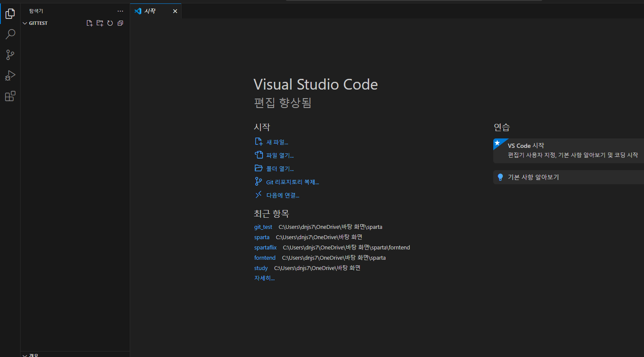Screen dimensions: 644x357
Task: Click the 탐색기 panel title
Action: coord(36,11)
